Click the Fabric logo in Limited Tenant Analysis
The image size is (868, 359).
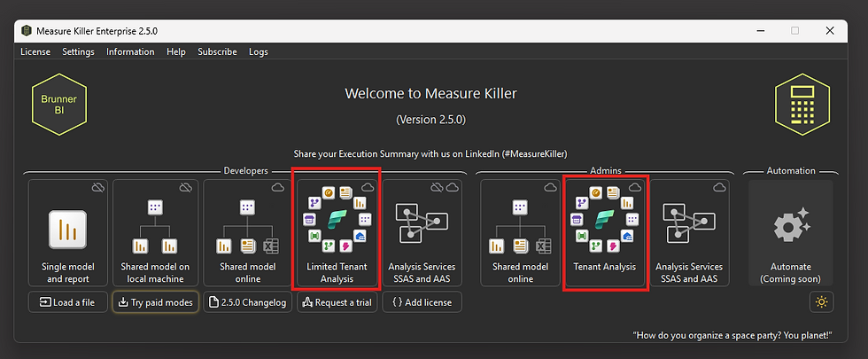click(x=337, y=220)
